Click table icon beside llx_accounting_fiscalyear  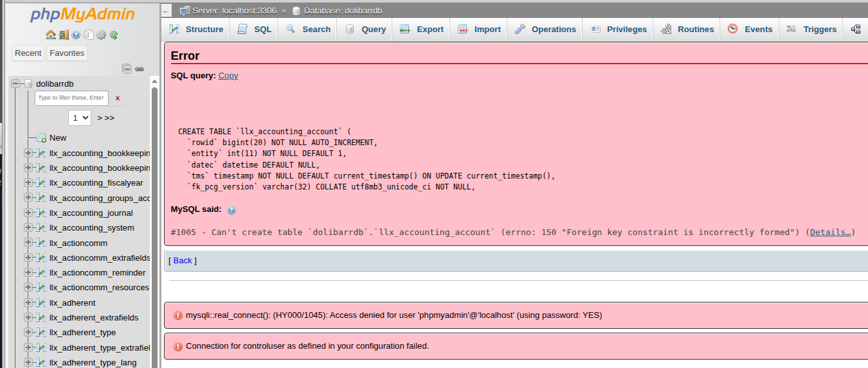(x=41, y=182)
